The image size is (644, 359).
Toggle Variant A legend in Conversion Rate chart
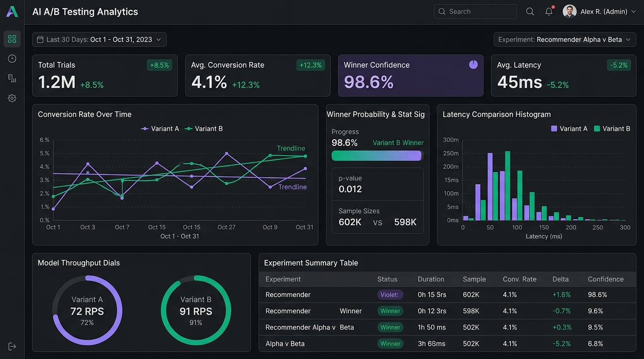[x=160, y=129]
